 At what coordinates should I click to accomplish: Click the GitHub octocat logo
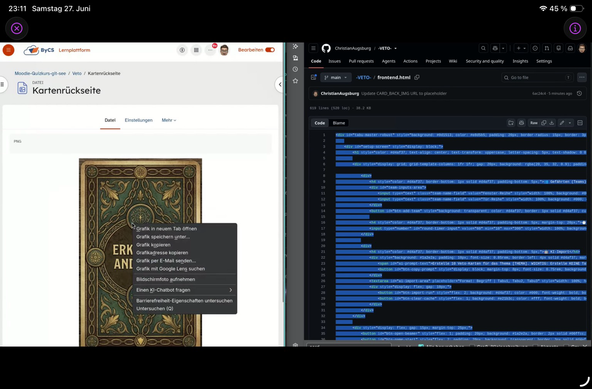coord(326,48)
